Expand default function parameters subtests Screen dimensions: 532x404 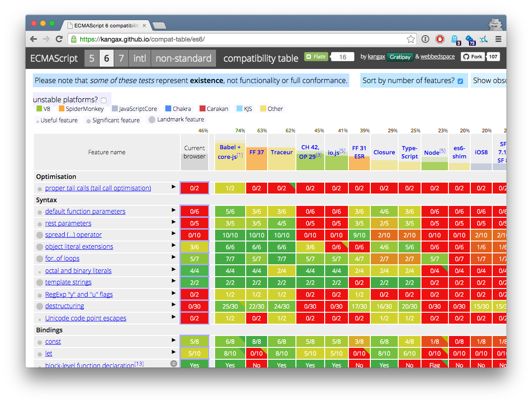click(174, 210)
